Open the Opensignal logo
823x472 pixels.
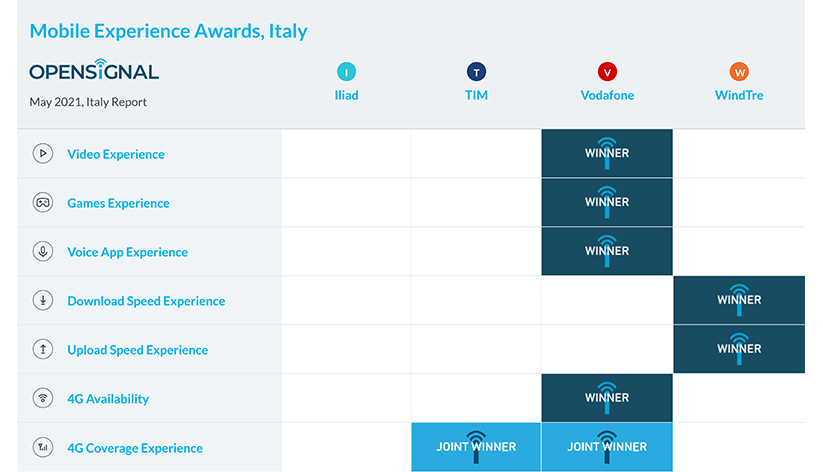[x=94, y=72]
